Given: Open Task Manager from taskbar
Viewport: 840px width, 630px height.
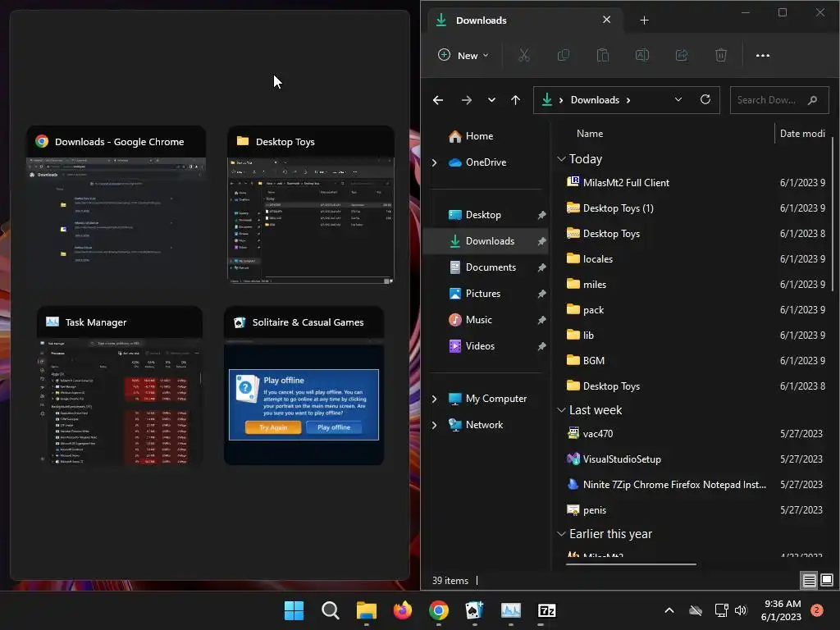Looking at the screenshot, I should click(x=510, y=610).
